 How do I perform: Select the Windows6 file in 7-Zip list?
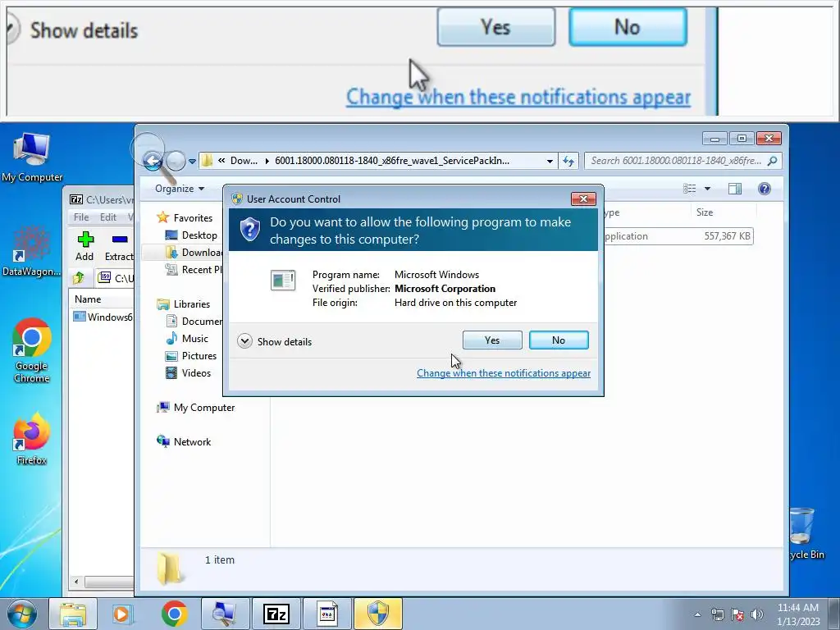pyautogui.click(x=103, y=317)
